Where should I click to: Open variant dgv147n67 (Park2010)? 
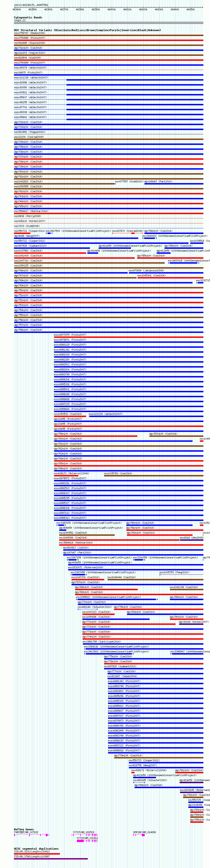coord(133,555)
